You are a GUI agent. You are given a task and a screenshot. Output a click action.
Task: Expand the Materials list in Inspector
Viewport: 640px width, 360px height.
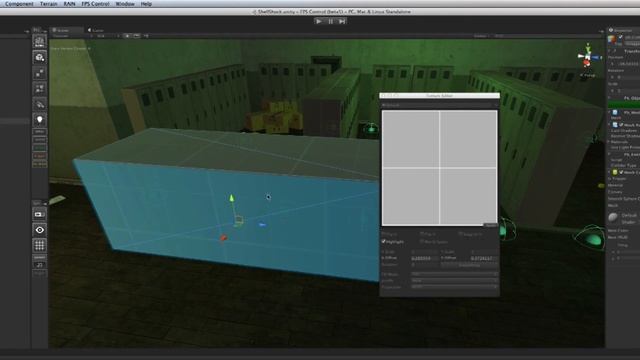pyautogui.click(x=609, y=142)
